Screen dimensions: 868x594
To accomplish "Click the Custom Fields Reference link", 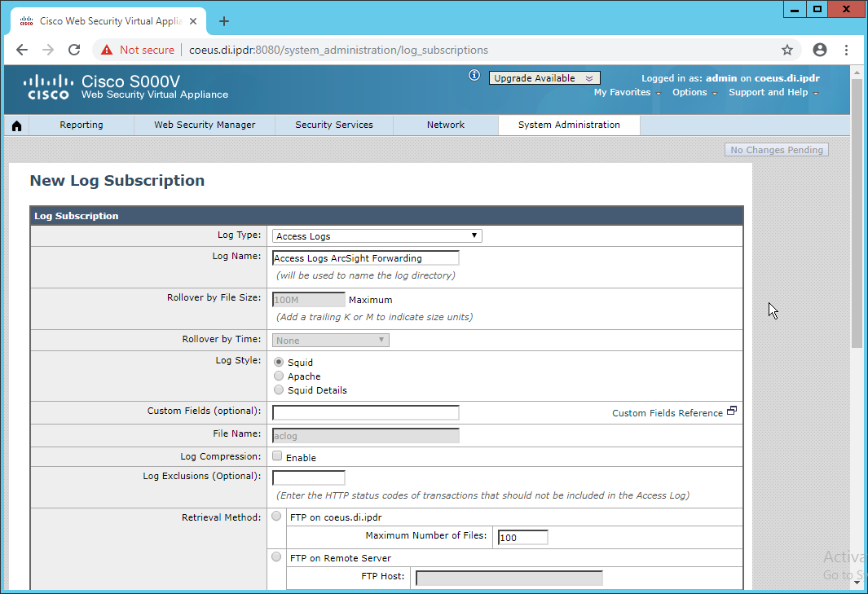I will click(x=667, y=413).
